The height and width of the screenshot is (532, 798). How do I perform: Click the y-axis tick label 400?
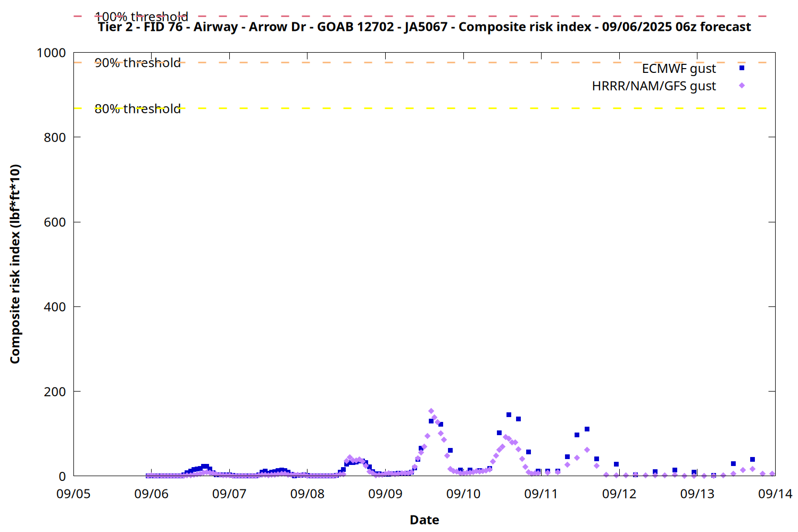(x=55, y=307)
